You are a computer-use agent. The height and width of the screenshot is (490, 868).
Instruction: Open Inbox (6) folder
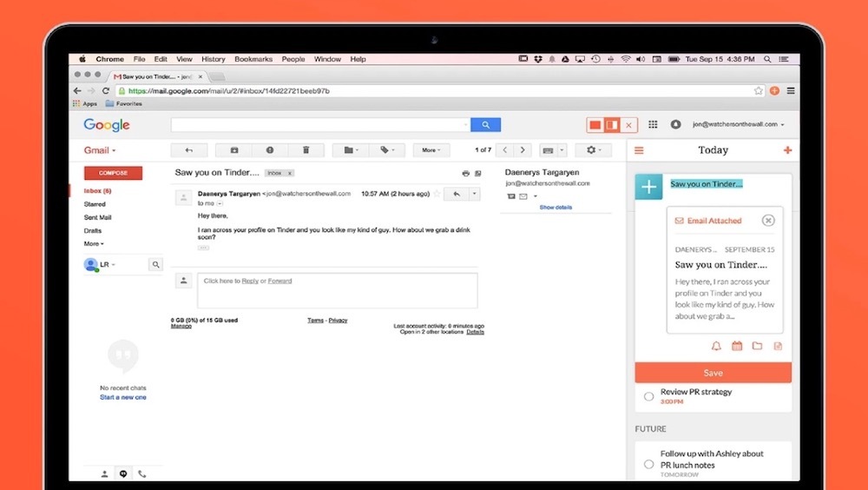coord(97,190)
